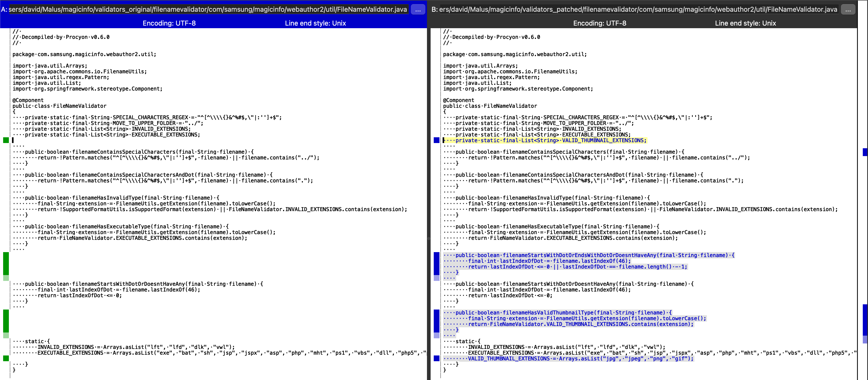The image size is (868, 380).
Task: Click blue gutter block beside filenameStartsWithDotOrEndsWithDotOrDoesntHaveAny method
Action: (x=437, y=264)
